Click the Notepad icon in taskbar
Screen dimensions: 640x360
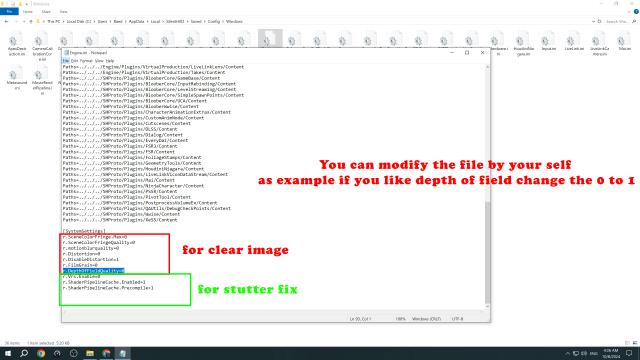122,353
